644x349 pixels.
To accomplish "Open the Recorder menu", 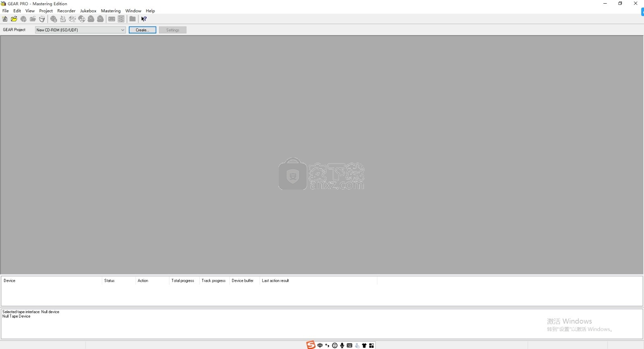I will [66, 11].
